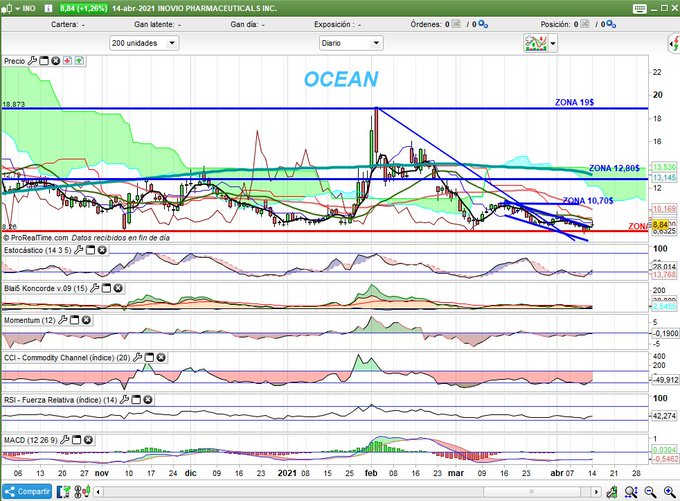
Task: Open settings wrench for the Precio panel
Action: click(32, 61)
